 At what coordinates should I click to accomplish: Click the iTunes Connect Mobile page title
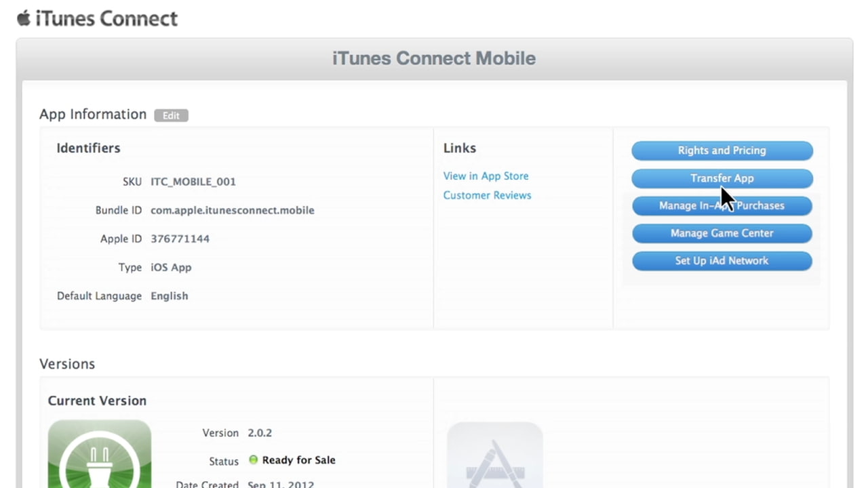click(433, 58)
